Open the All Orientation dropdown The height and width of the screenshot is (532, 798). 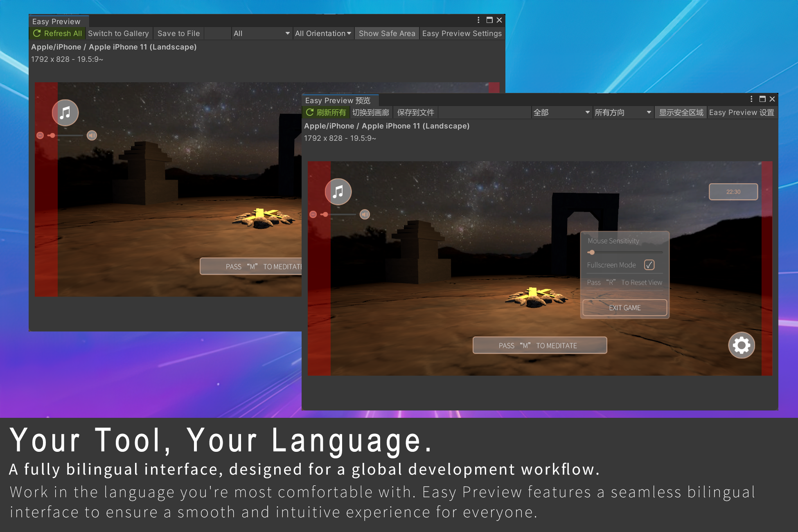tap(323, 34)
